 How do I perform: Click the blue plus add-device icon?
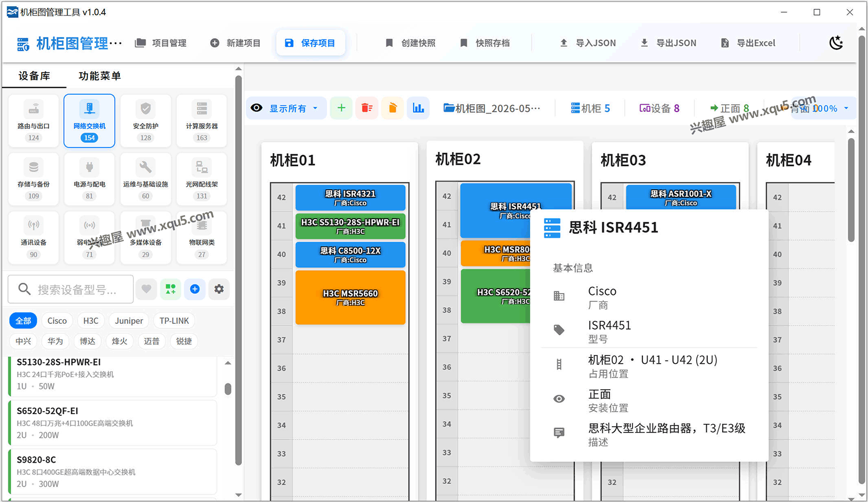pos(195,289)
